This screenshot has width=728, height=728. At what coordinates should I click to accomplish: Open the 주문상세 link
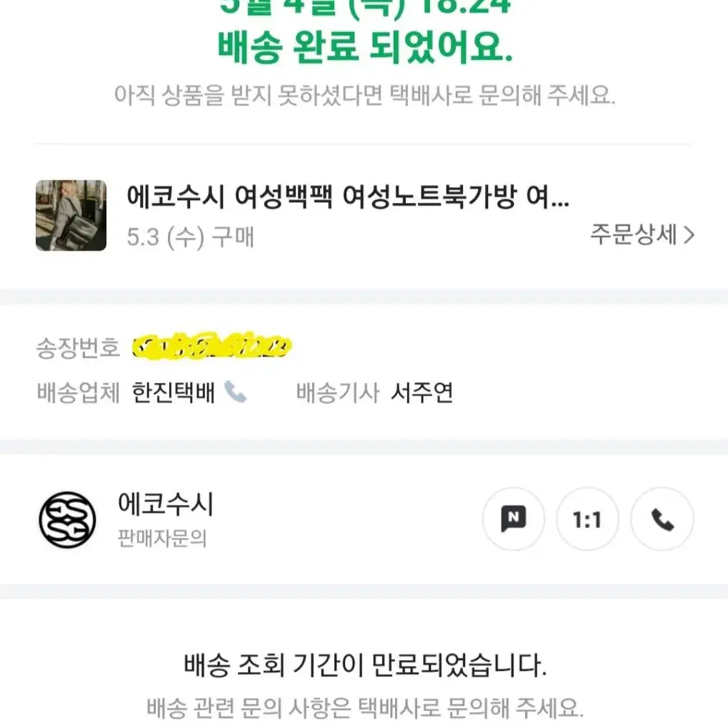pyautogui.click(x=642, y=234)
